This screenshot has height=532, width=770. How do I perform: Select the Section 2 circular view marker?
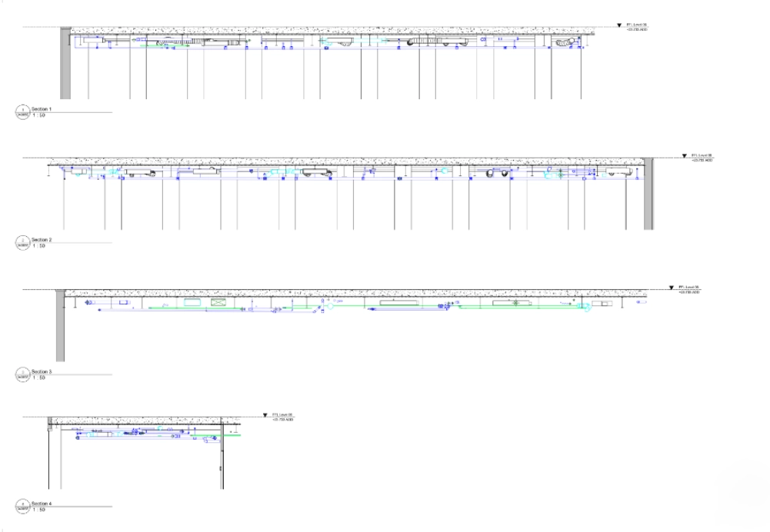tap(22, 243)
